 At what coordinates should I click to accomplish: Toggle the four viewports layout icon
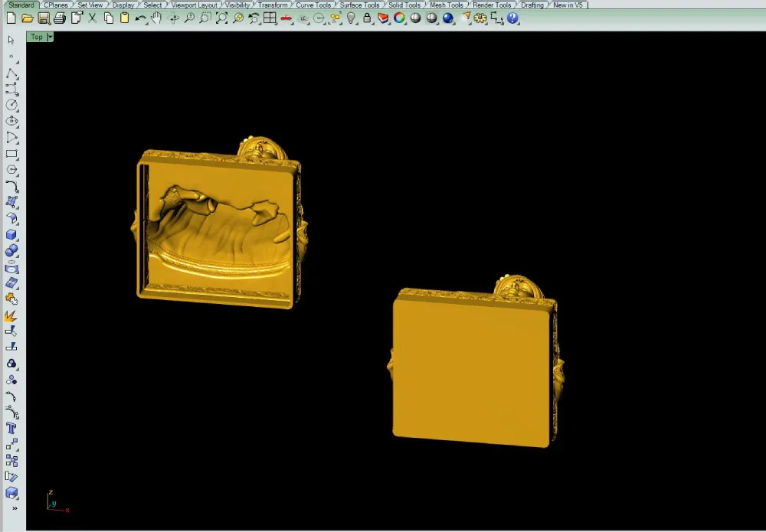[270, 18]
